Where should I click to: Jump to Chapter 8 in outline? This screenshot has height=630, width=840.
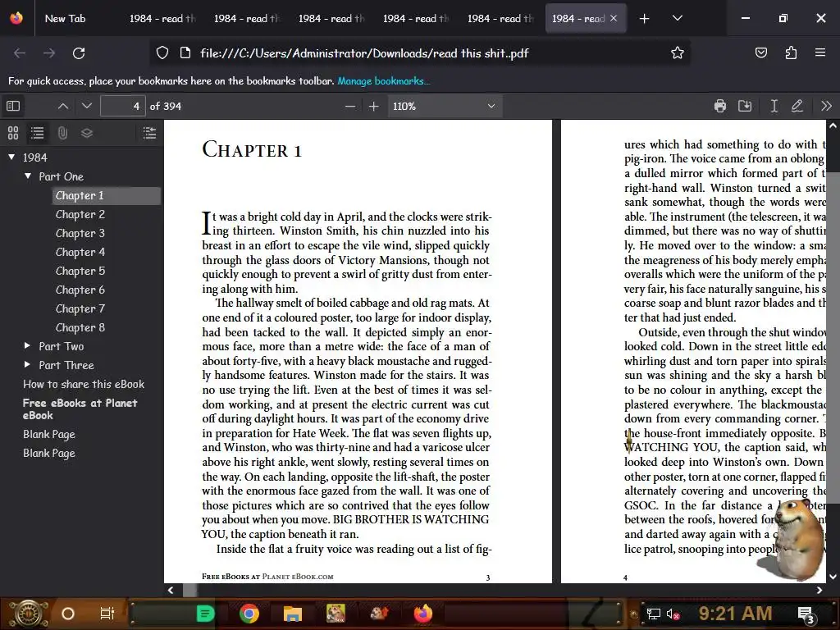(80, 327)
